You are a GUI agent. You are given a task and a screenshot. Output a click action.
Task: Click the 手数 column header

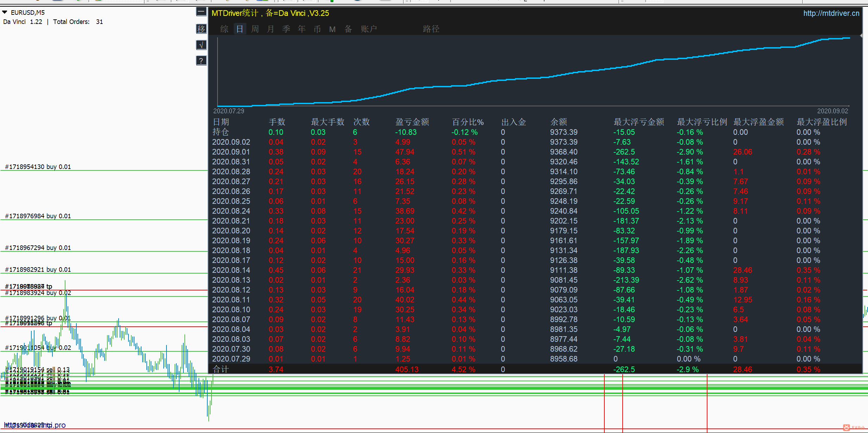pos(277,122)
